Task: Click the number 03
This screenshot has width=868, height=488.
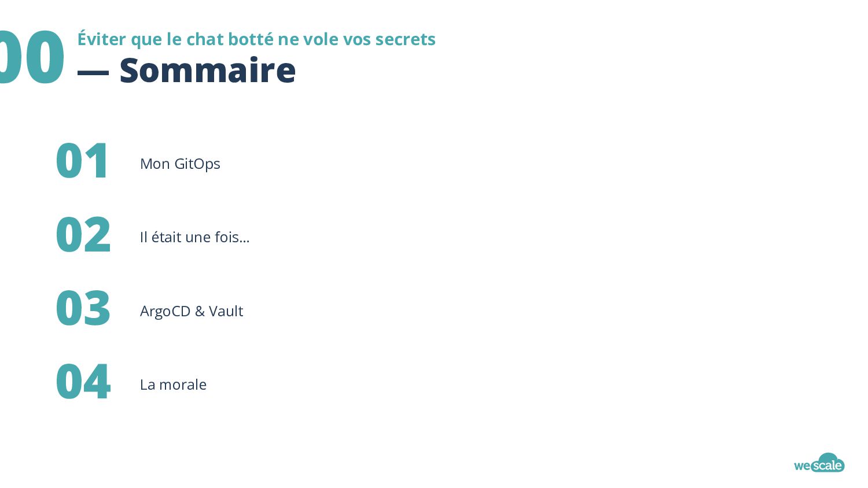Action: point(83,308)
